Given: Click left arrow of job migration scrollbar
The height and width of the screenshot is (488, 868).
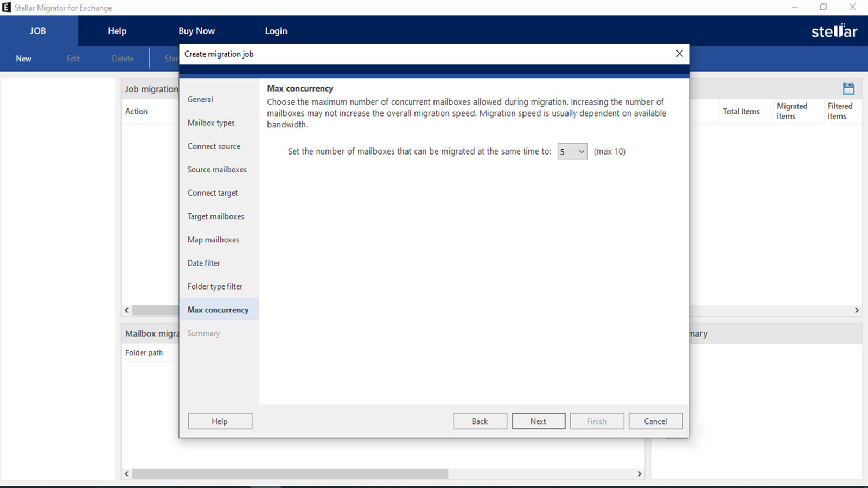Looking at the screenshot, I should (127, 310).
